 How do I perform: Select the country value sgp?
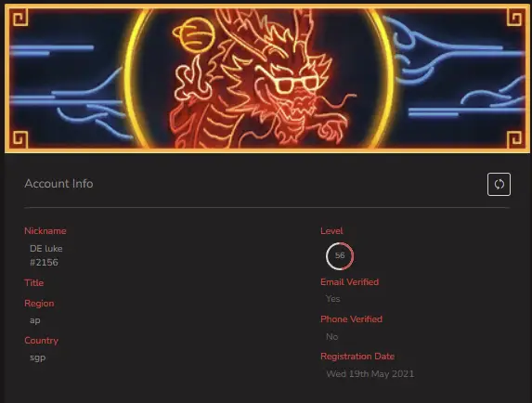click(38, 357)
